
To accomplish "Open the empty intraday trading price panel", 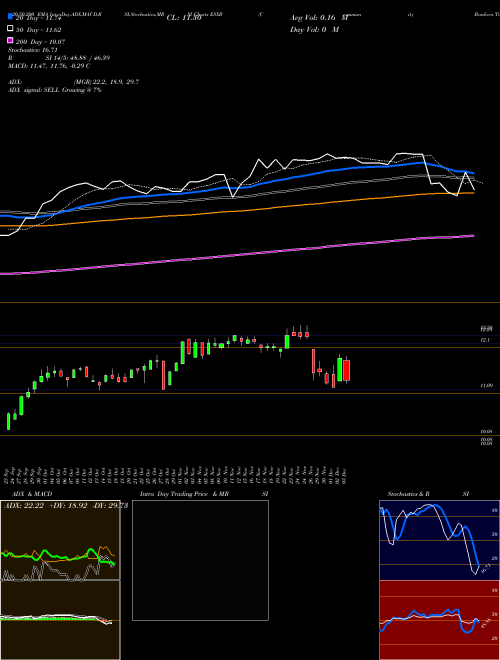I will coord(200,560).
